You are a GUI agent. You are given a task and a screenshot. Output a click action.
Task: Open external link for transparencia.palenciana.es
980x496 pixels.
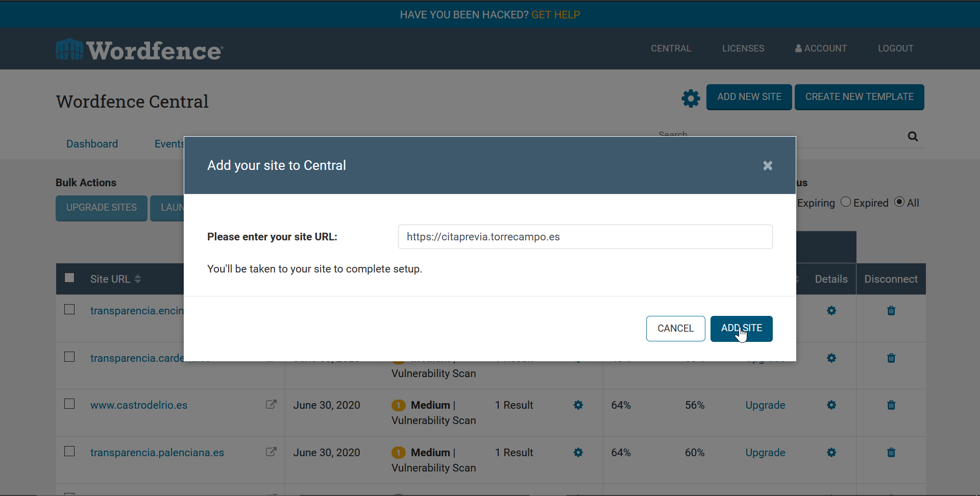tap(271, 452)
